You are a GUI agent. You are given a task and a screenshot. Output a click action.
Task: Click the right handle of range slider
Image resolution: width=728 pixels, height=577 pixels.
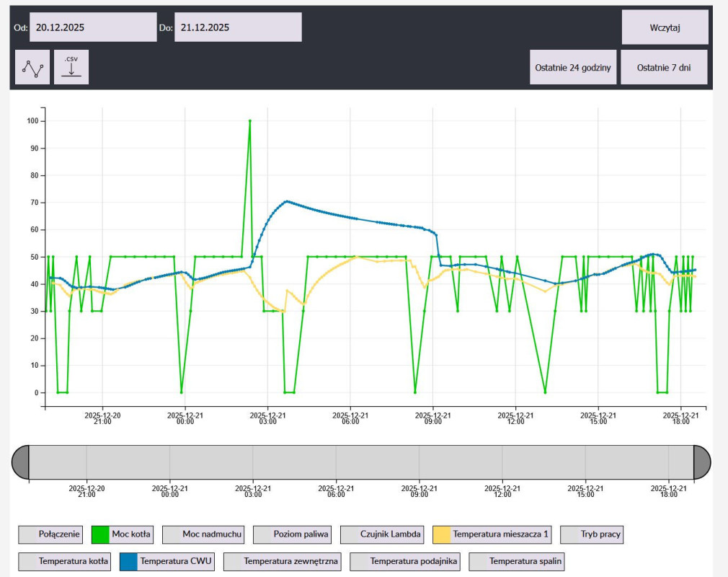point(701,462)
